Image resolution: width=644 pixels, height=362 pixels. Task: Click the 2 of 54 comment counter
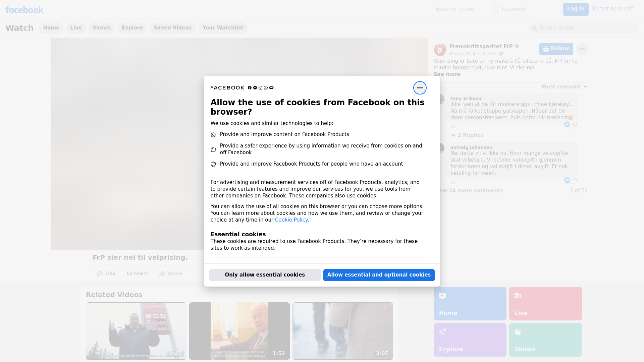pos(579,191)
